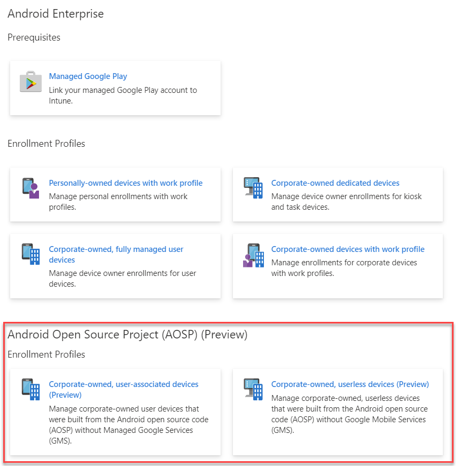Open Corporate-owned devices with work profile
This screenshot has height=466, width=476.
(x=347, y=249)
